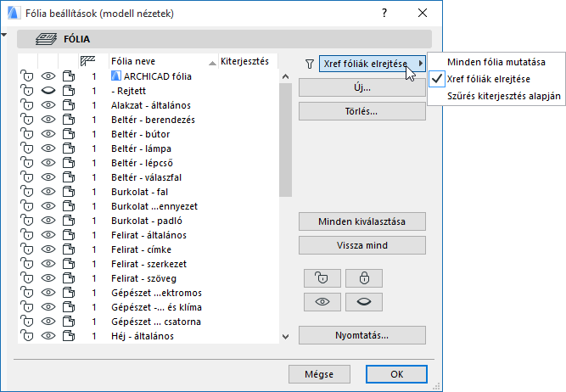Choose Minden fólia mutatása from the menu
This screenshot has height=392, width=566.
point(496,62)
